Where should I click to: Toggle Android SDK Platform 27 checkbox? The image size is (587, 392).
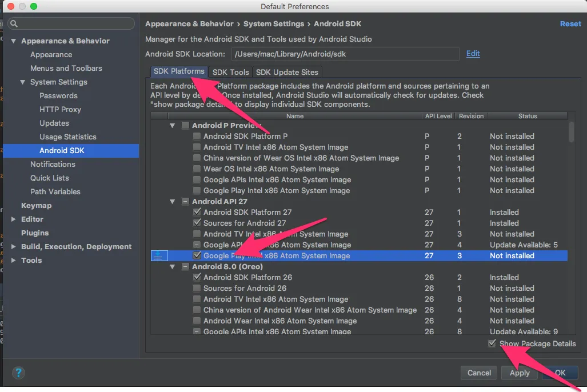tap(197, 212)
